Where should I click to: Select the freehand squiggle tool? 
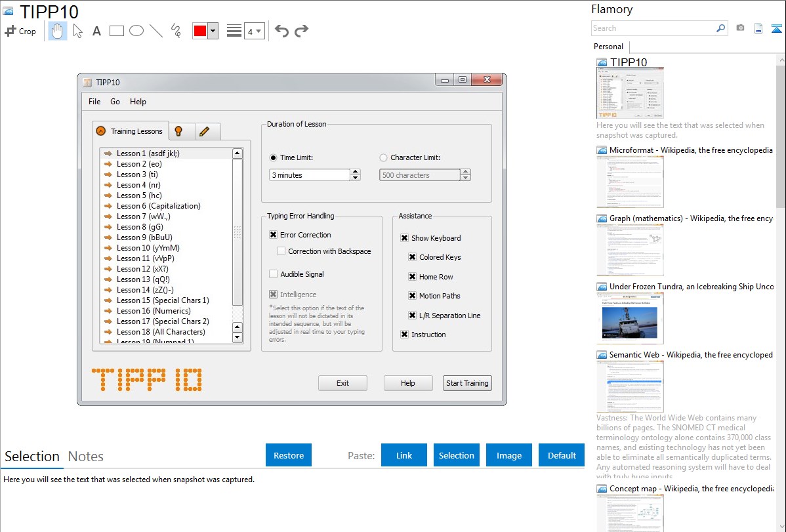(176, 31)
